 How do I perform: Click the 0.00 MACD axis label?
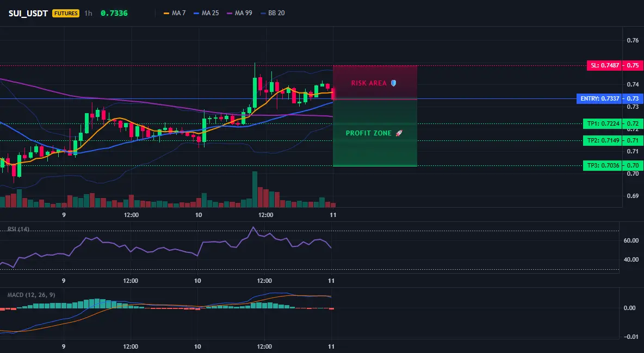click(x=630, y=308)
